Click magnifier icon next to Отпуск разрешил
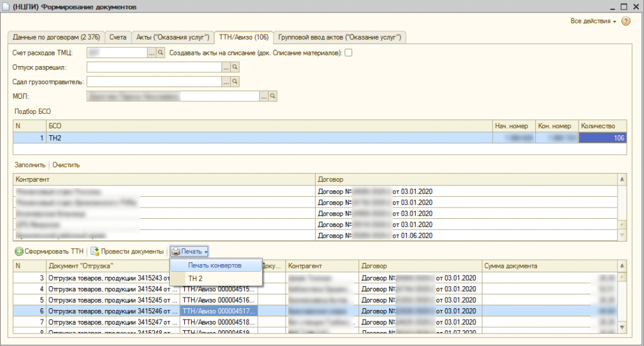 [x=235, y=67]
